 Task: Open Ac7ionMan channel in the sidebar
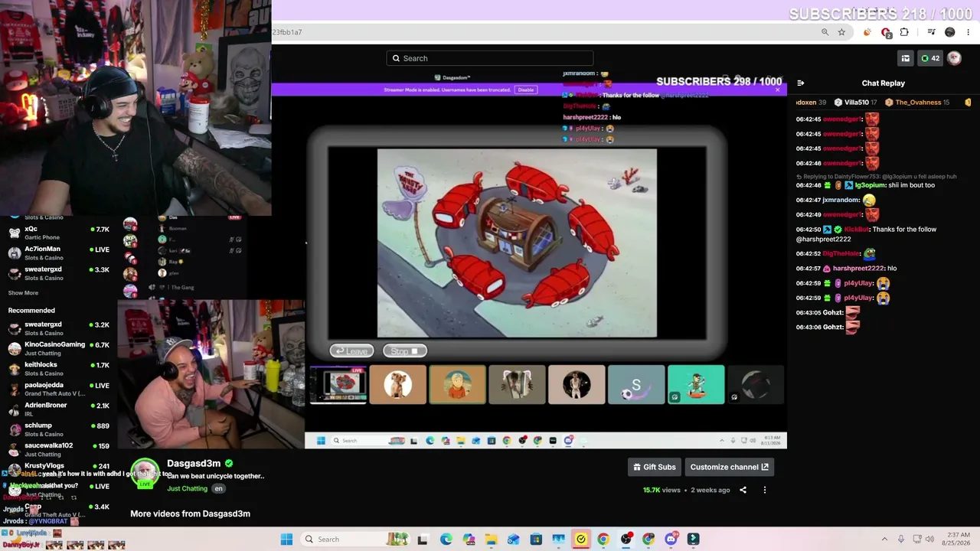pyautogui.click(x=60, y=253)
